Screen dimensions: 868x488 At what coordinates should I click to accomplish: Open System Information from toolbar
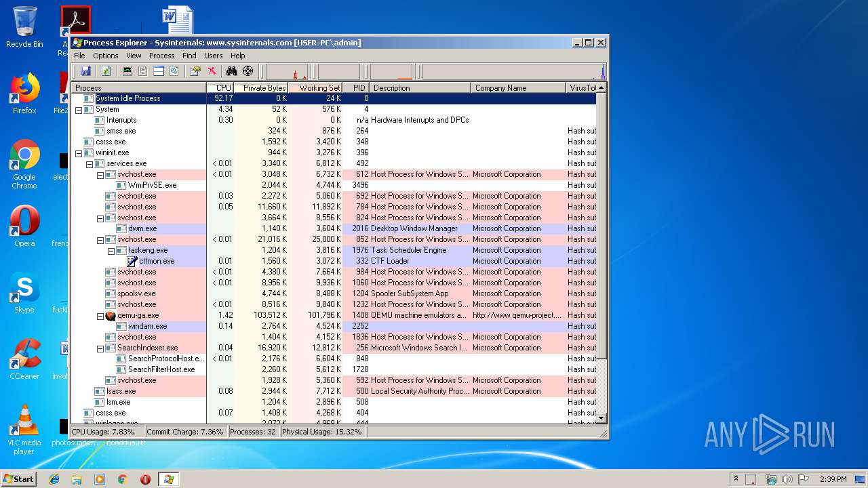click(127, 71)
